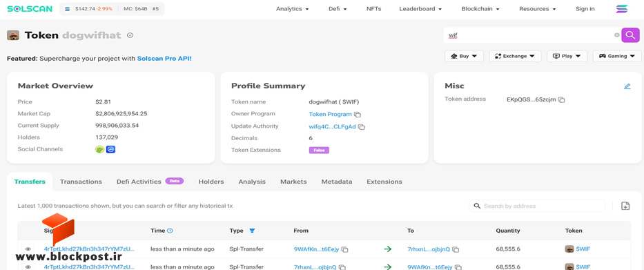Expand the Exchange dropdown

[515, 56]
